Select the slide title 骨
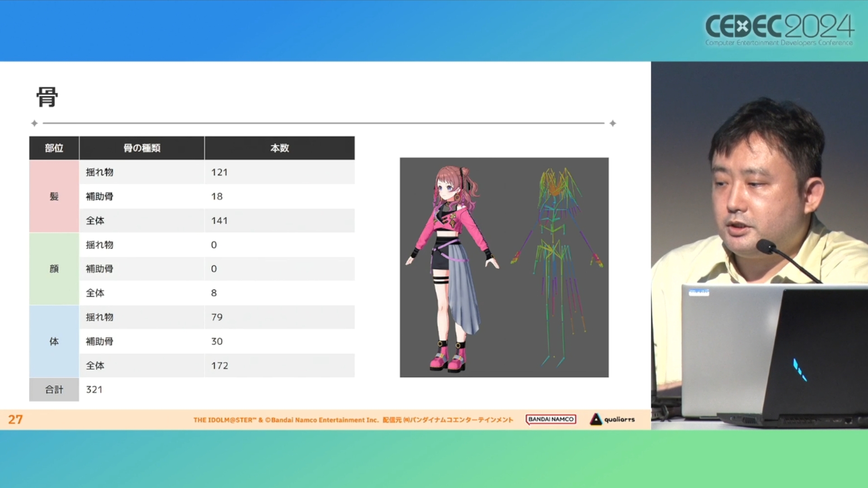The width and height of the screenshot is (868, 488). 47,97
